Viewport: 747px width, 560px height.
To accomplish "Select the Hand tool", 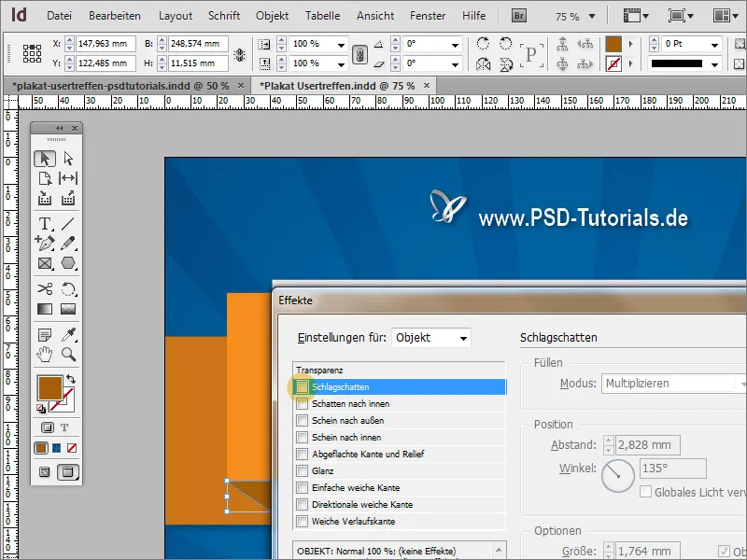I will point(45,355).
